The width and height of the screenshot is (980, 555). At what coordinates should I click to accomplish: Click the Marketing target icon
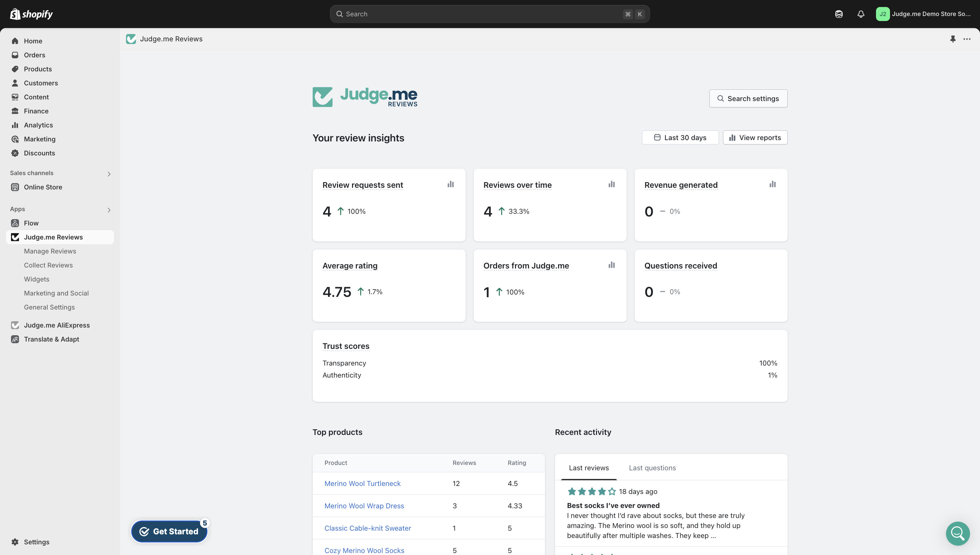(15, 139)
